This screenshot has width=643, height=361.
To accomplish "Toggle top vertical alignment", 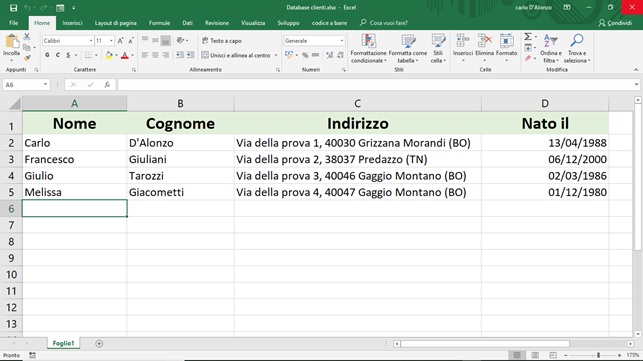I will 145,40.
